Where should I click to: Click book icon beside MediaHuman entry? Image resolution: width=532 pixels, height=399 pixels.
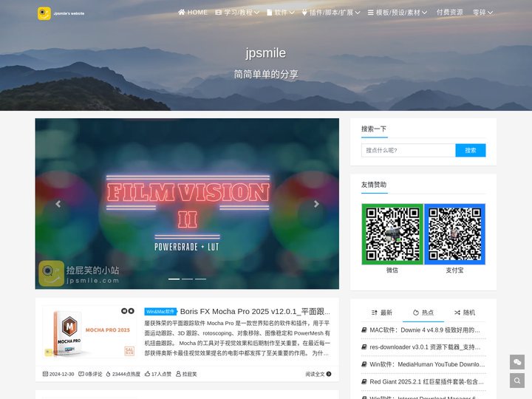(x=364, y=364)
